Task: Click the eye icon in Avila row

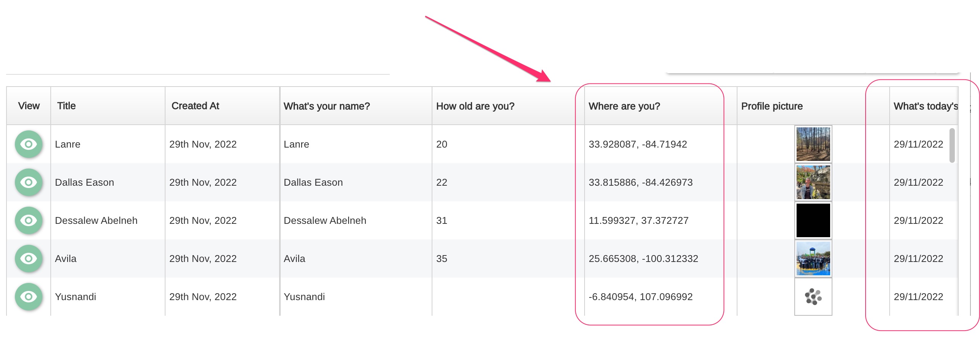Action: pos(29,259)
